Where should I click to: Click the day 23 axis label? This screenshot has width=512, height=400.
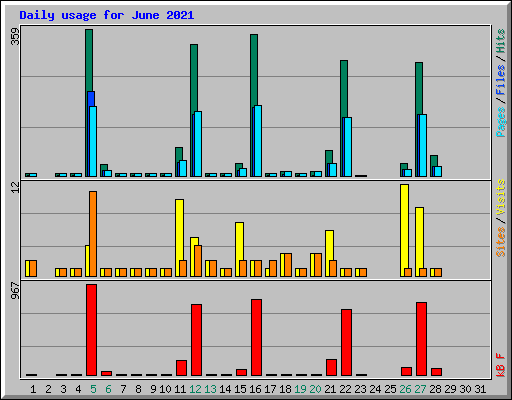coord(360,389)
